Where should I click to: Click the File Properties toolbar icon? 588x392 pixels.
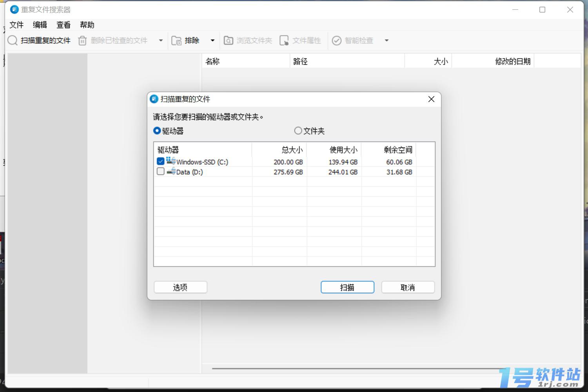tap(284, 40)
